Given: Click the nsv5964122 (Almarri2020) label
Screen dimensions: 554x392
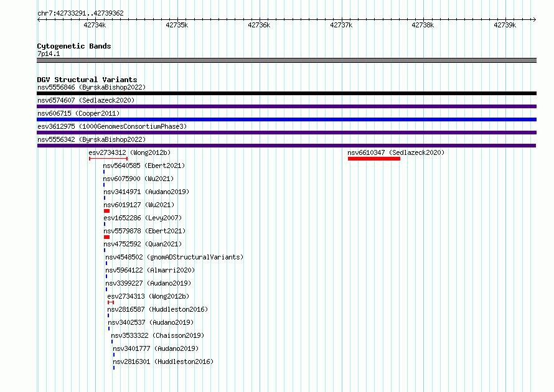Looking at the screenshot, I should pyautogui.click(x=150, y=270).
